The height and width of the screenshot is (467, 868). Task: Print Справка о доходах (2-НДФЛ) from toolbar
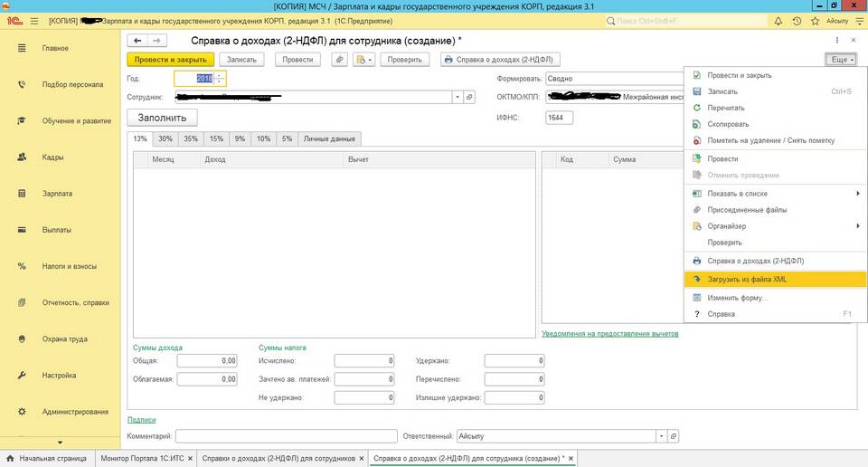click(500, 59)
